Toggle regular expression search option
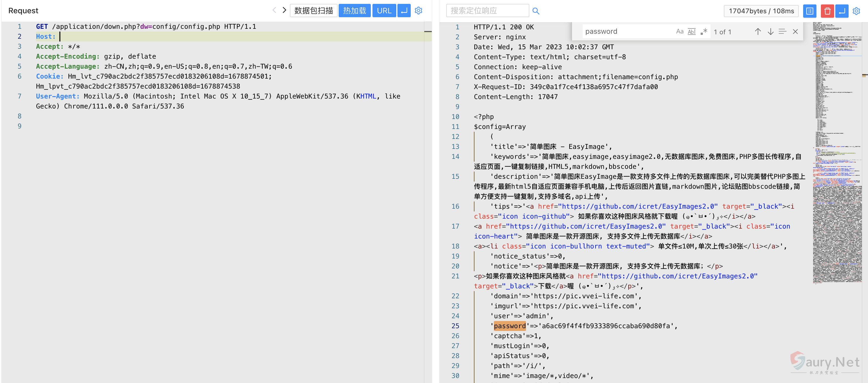Viewport: 868px width, 383px height. 704,32
